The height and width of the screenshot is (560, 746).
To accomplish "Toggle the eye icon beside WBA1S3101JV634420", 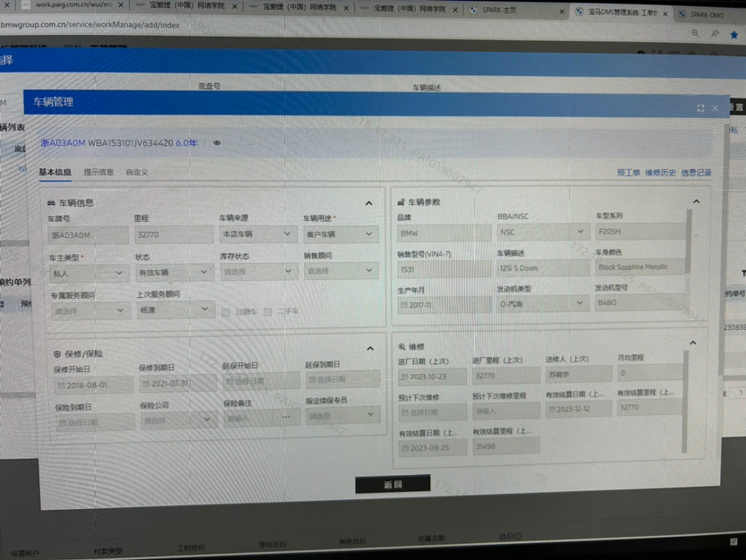I will point(217,143).
